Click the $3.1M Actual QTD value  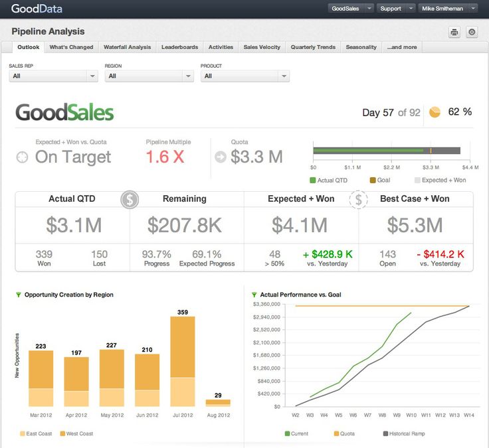pos(74,225)
